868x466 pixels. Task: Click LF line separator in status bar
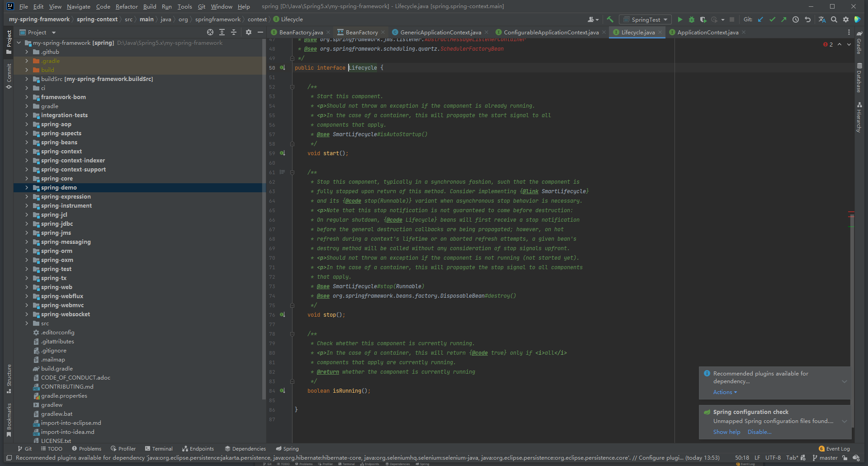757,458
